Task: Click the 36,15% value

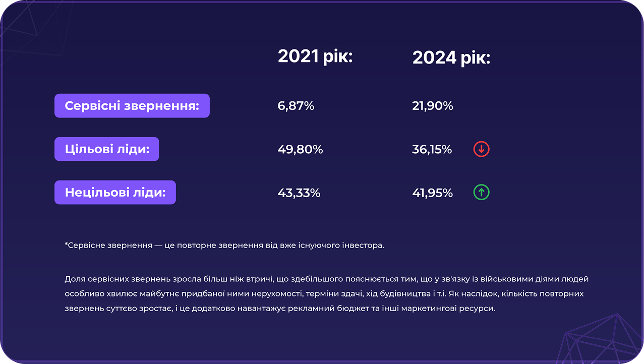Action: tap(432, 149)
